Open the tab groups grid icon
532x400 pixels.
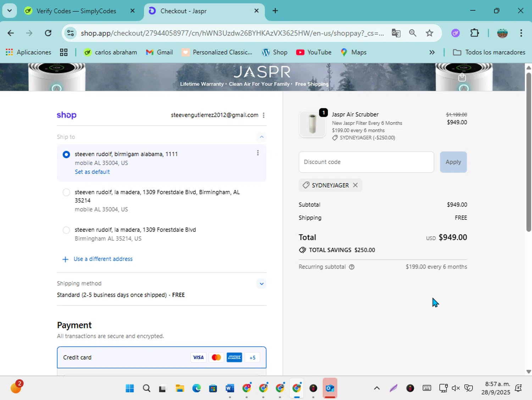pyautogui.click(x=63, y=52)
